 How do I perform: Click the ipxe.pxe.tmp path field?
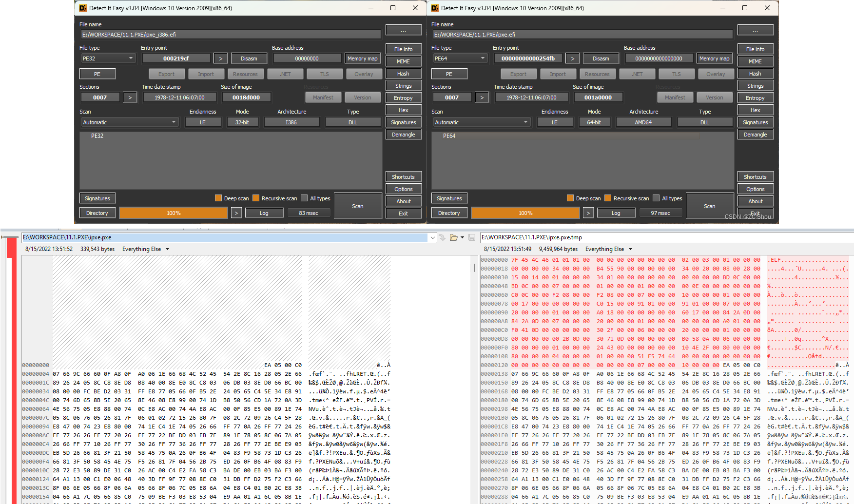[667, 237]
